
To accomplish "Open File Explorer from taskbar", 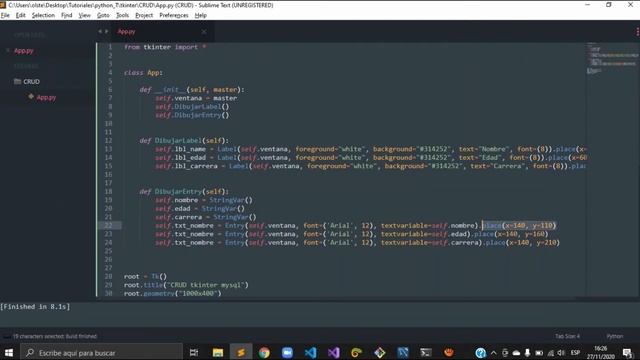I will 218,352.
